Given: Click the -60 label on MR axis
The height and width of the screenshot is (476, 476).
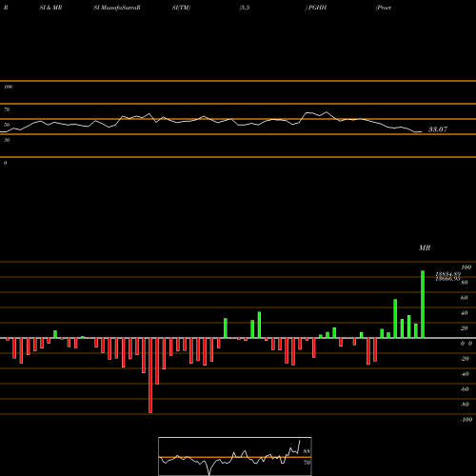Looking at the screenshot, I should pos(465,389).
